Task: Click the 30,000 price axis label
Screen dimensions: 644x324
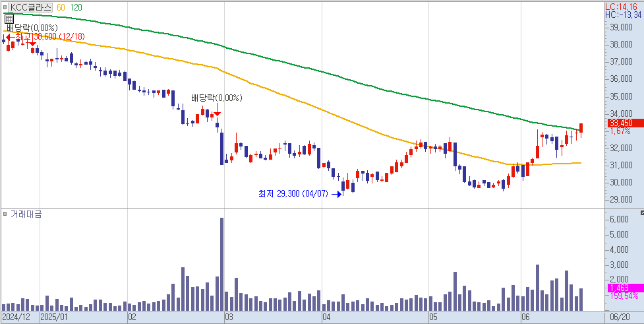Action: coord(620,182)
